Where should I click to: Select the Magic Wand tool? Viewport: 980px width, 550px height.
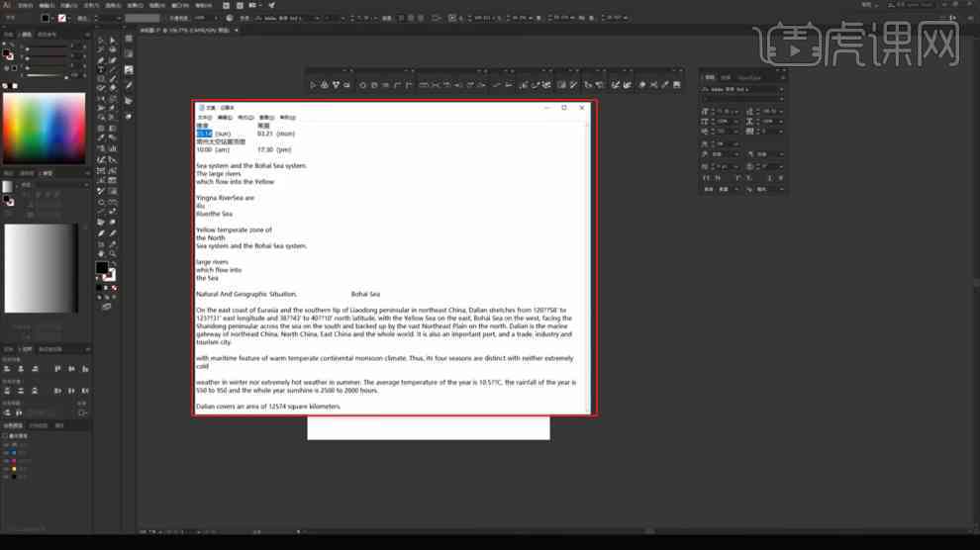pyautogui.click(x=101, y=49)
